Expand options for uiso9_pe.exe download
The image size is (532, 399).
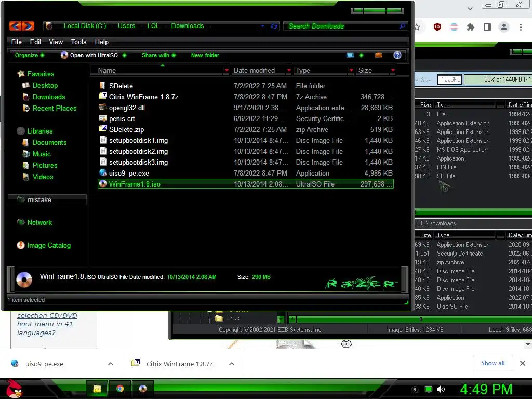click(111, 364)
